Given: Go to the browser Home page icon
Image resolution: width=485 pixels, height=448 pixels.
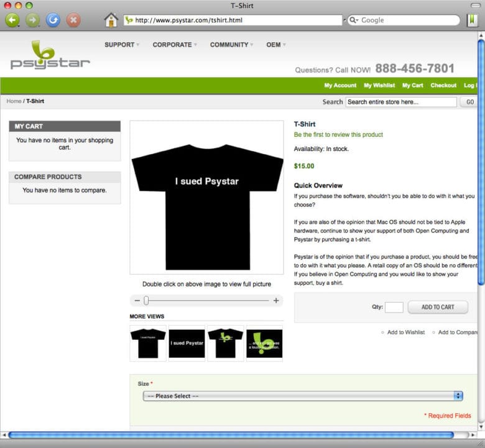Looking at the screenshot, I should tap(111, 20).
